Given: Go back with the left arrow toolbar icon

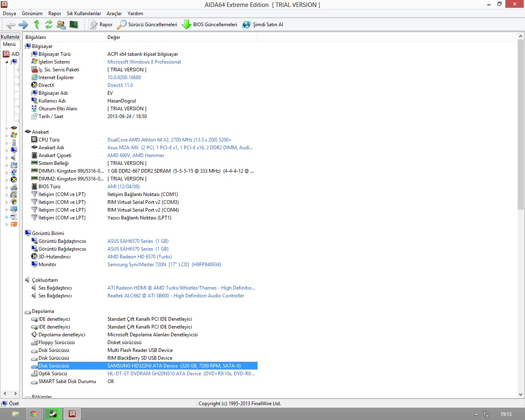Looking at the screenshot, I should point(11,25).
